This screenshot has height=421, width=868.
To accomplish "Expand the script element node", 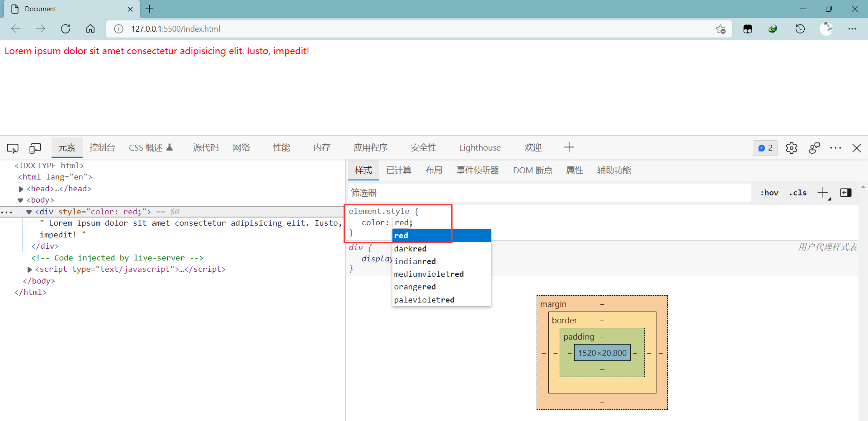I will 29,270.
